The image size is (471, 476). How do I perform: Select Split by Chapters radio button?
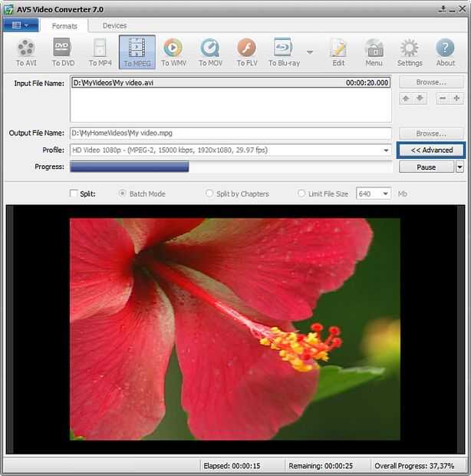[x=209, y=193]
